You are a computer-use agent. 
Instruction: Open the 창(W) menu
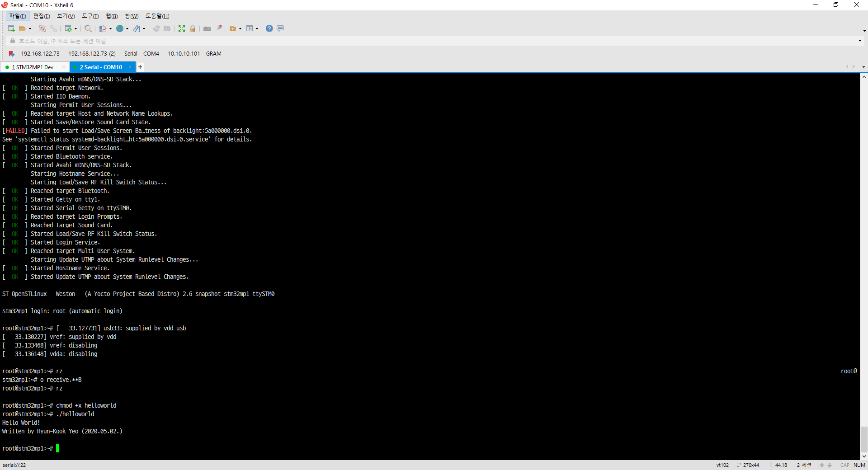point(132,16)
